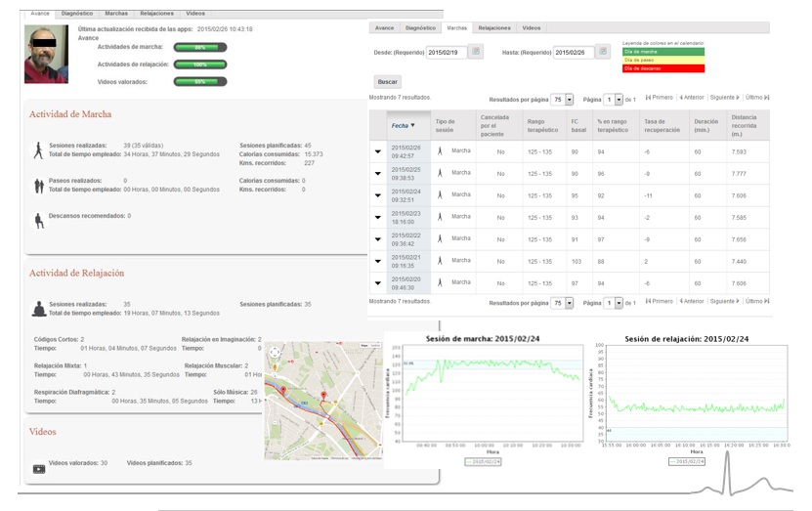Click the two-person paseos realizados icon

[x=39, y=185]
